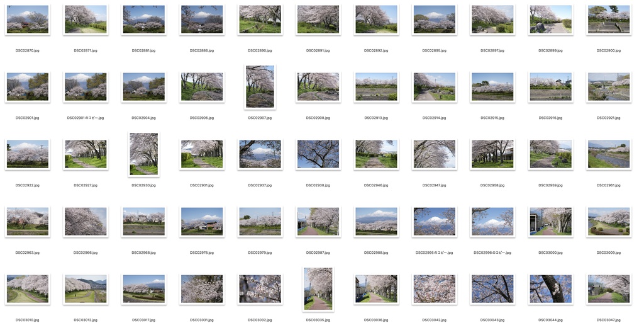Viewport: 644px width, 330px height.
Task: Select the portrait DSC02930.jpg thumbnail
Action: click(x=144, y=154)
